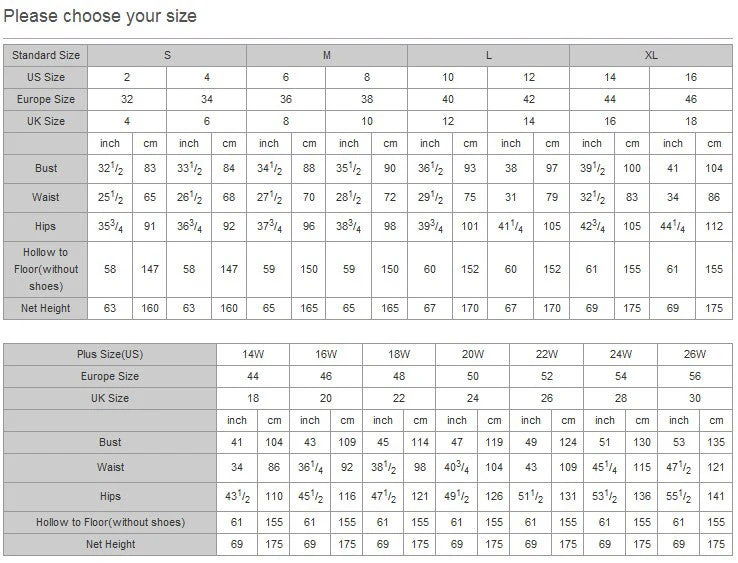Viewport: 738px width, 563px height.
Task: Click the "Please choose your size" heading
Action: point(100,16)
